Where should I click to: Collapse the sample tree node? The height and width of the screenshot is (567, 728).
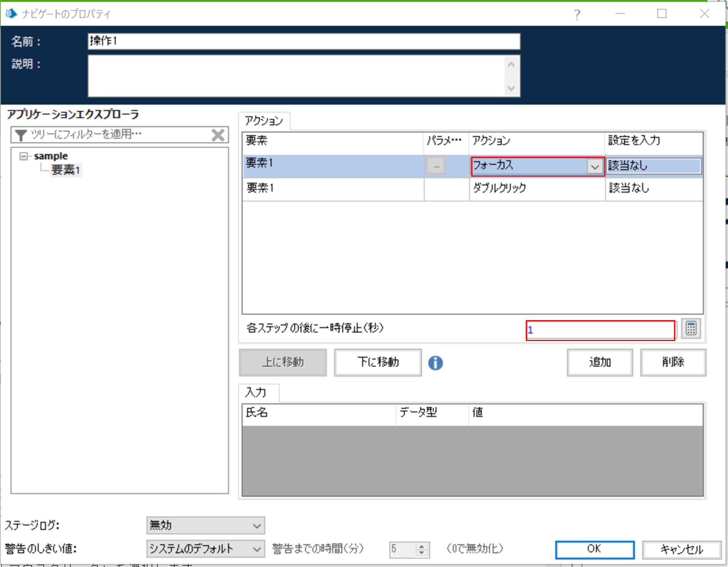(24, 156)
